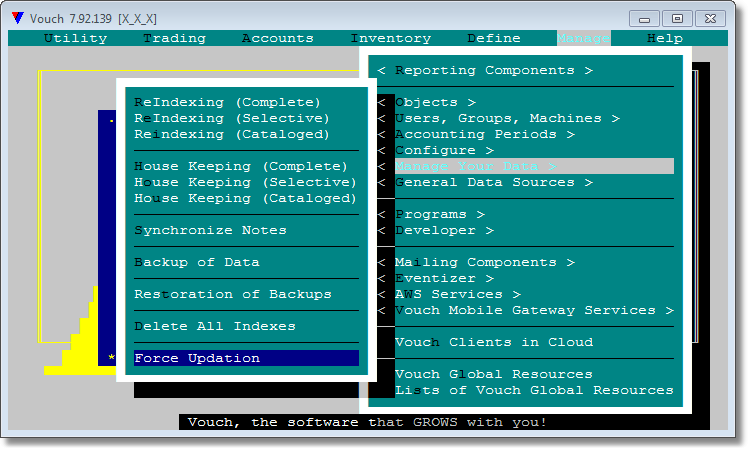Image resolution: width=748 pixels, height=450 pixels.
Task: Run ReIndexing (Complete)
Action: (227, 102)
